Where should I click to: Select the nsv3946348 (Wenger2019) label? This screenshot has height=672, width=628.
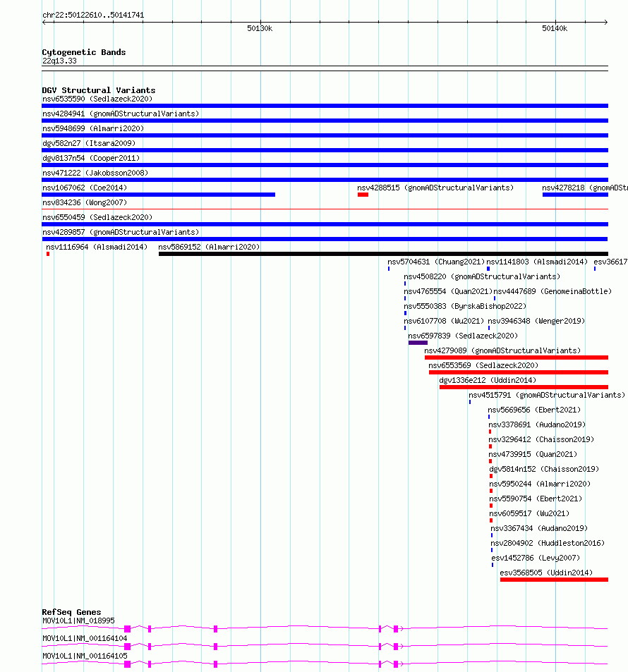click(536, 321)
